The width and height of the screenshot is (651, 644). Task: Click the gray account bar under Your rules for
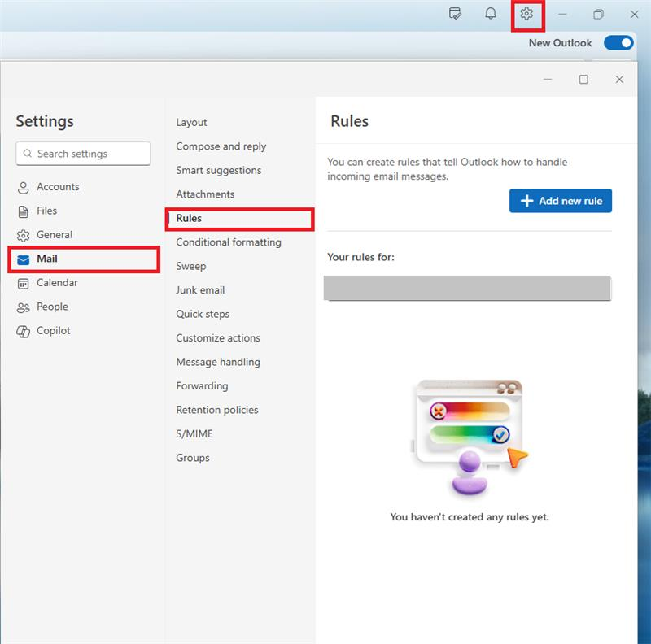(x=467, y=288)
